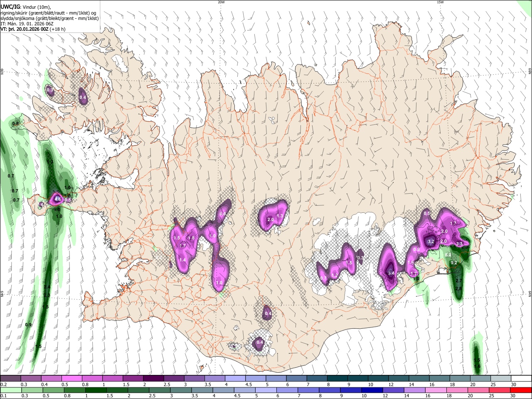Select the light grey 25–30 upper legend swatch
This screenshot has height=399, width=532.
[x=501, y=378]
